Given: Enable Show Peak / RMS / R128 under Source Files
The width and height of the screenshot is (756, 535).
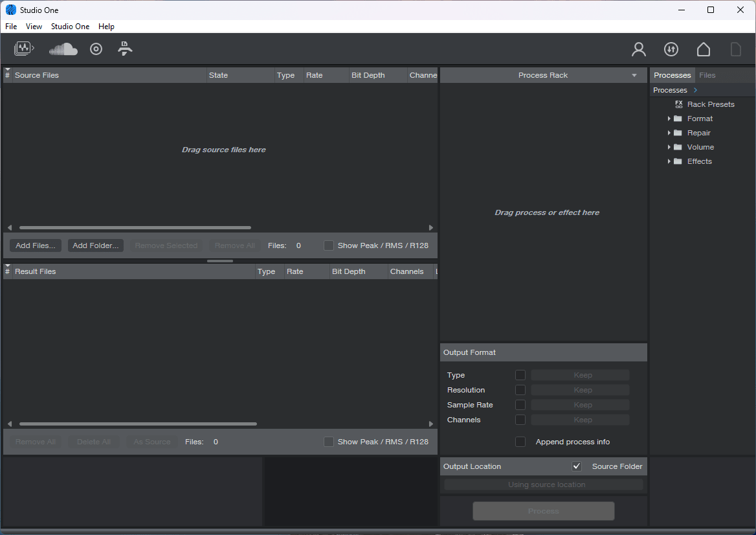Looking at the screenshot, I should tap(328, 245).
